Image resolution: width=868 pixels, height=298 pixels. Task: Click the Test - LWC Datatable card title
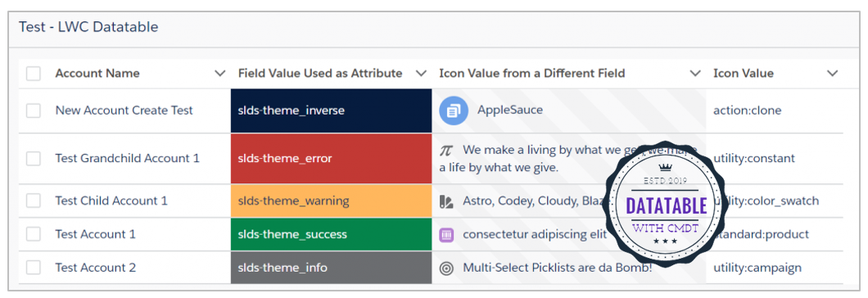coord(88,26)
